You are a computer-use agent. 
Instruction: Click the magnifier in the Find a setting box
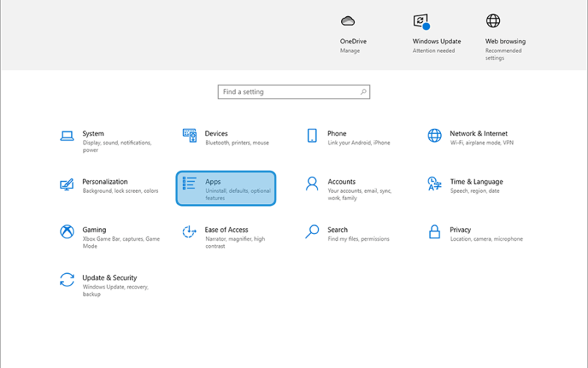tap(363, 91)
